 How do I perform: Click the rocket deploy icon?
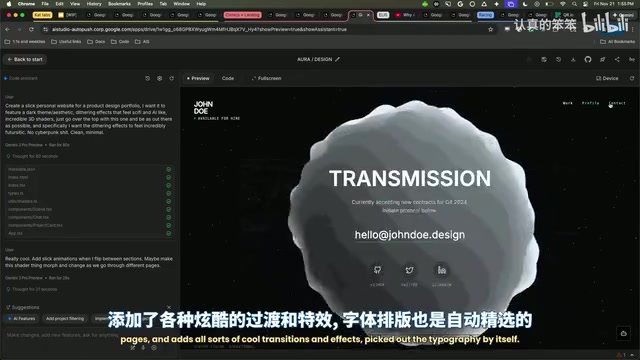[602, 60]
